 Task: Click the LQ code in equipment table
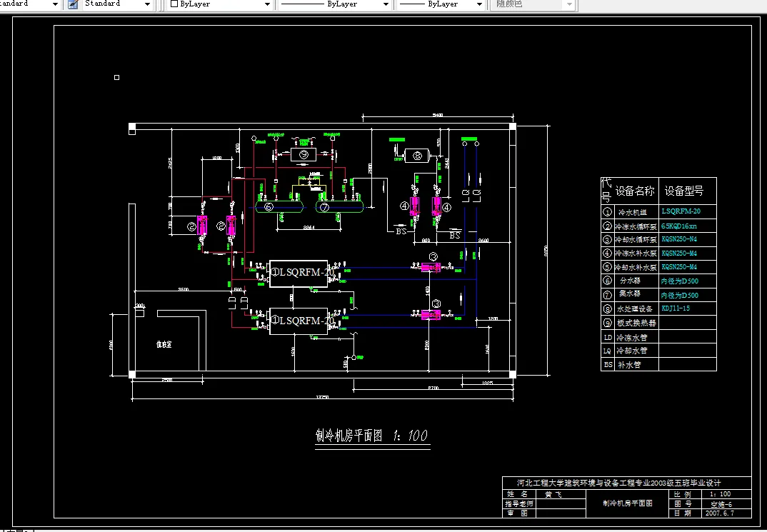point(607,351)
